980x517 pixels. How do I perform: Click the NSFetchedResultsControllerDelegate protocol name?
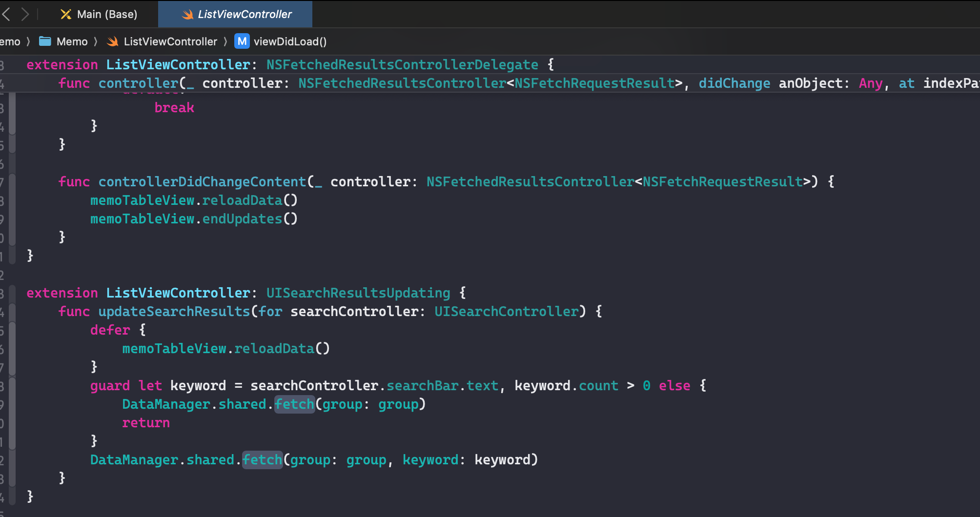click(x=402, y=64)
